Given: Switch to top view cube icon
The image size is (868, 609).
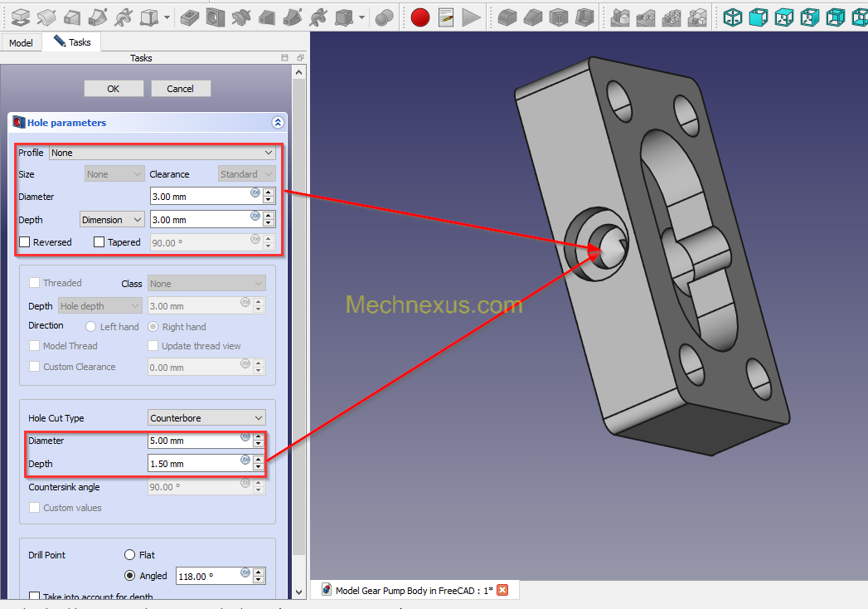Looking at the screenshot, I should 784,17.
